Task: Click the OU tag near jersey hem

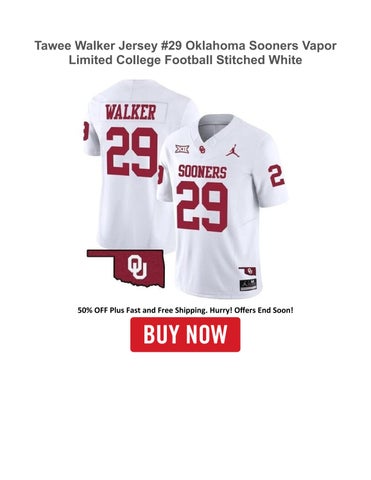Action: [248, 271]
